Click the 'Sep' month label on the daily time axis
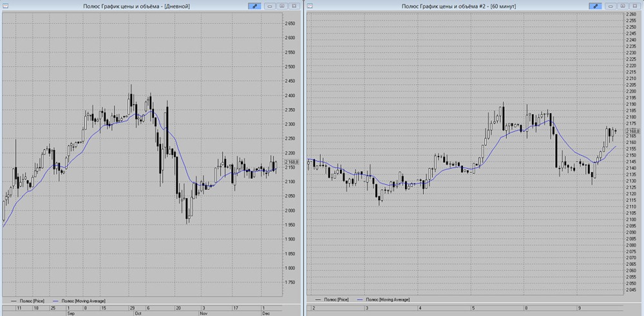Image resolution: width=644 pixels, height=316 pixels. 70,313
